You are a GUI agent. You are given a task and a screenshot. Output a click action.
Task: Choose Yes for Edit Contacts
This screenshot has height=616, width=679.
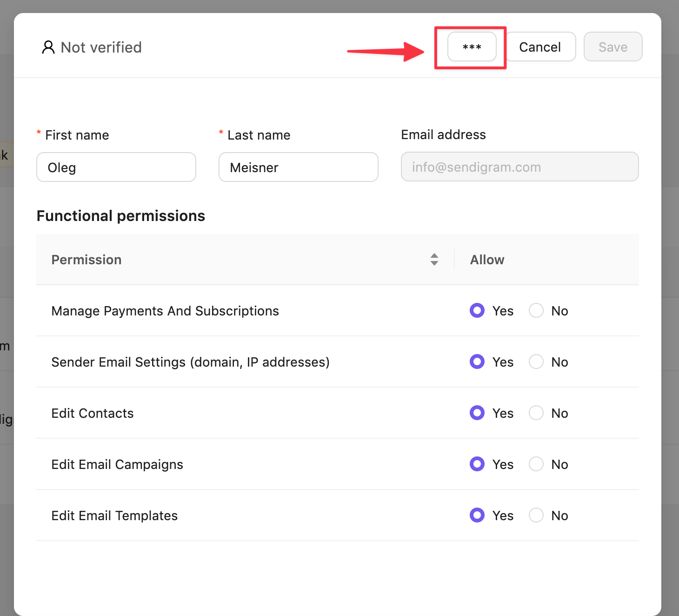pos(477,413)
